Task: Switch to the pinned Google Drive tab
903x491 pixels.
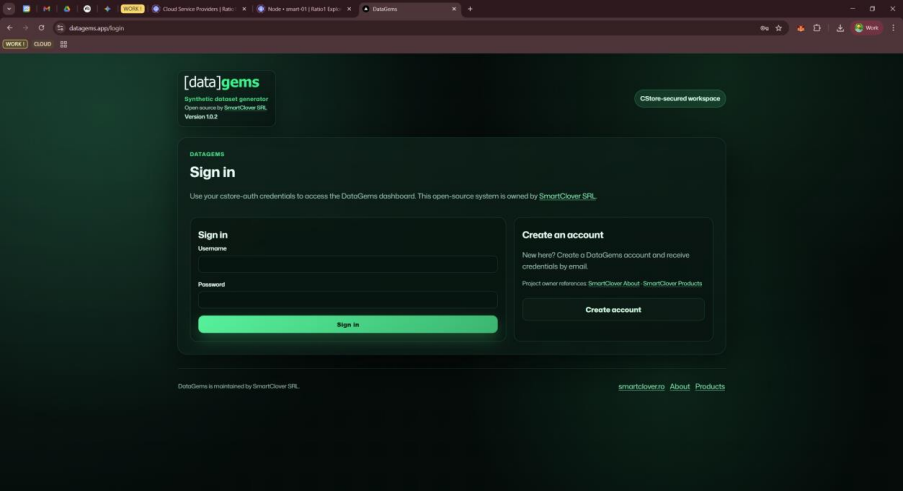Action: pyautogui.click(x=67, y=9)
